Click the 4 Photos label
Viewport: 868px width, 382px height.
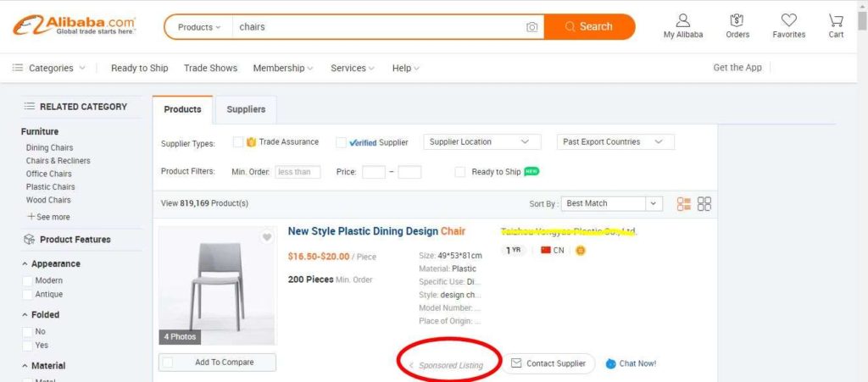click(x=180, y=336)
